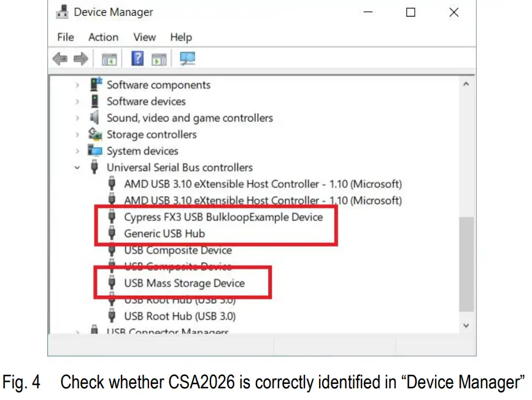Click Scan for hardware changes monitor icon
The height and width of the screenshot is (400, 532).
point(187,58)
